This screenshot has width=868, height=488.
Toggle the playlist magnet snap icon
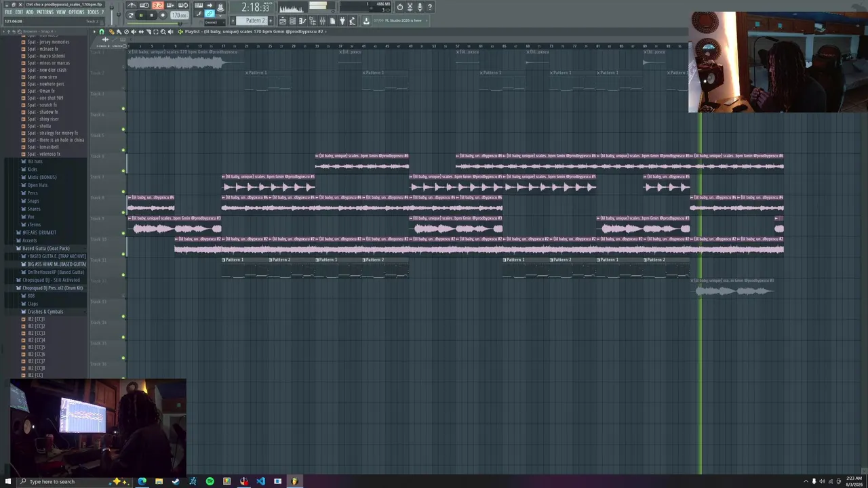point(102,32)
